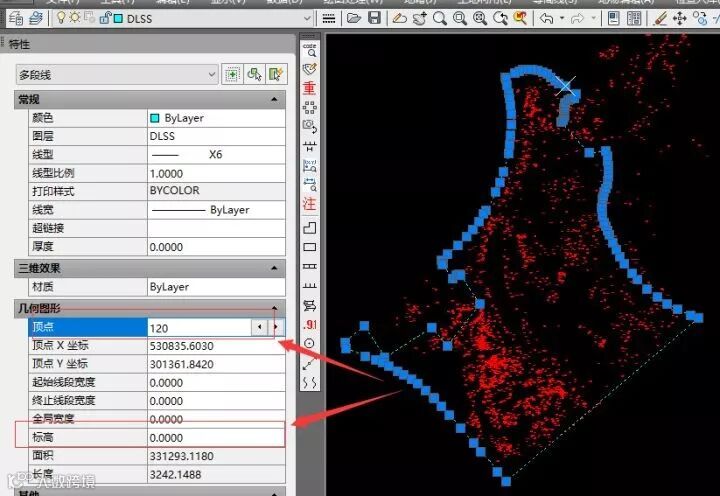Click the red 重 icon in vertical toolbar
Viewport: 720px width, 496px height.
point(309,87)
